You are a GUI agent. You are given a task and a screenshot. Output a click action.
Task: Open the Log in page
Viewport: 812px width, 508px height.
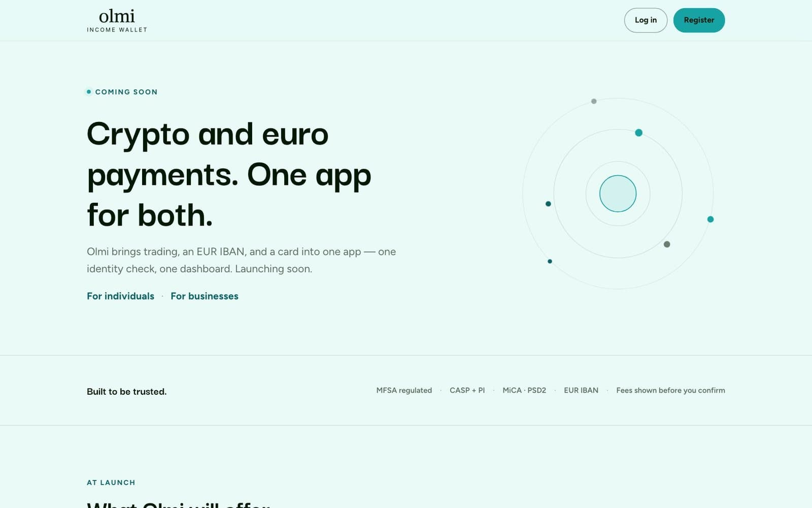click(x=646, y=20)
